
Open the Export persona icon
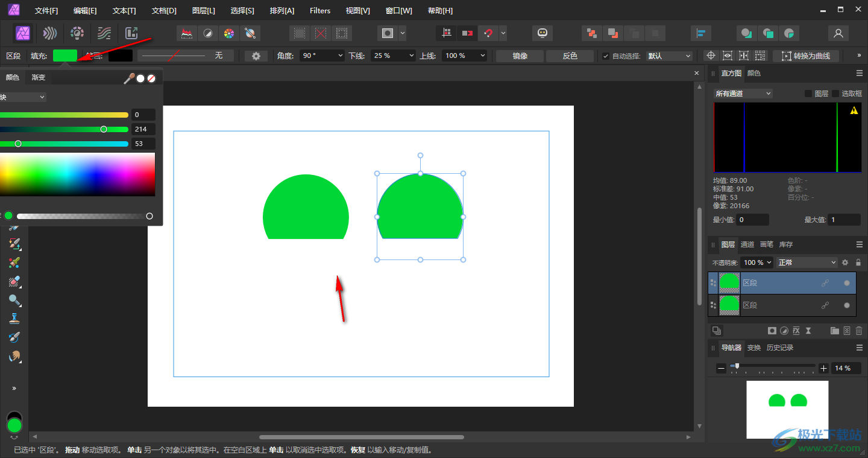(x=131, y=33)
